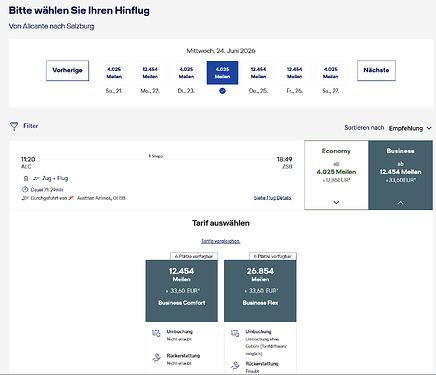Image resolution: width=436 pixels, height=375 pixels.
Task: Click the Austrian Airlines logo icon
Action: 71,198
